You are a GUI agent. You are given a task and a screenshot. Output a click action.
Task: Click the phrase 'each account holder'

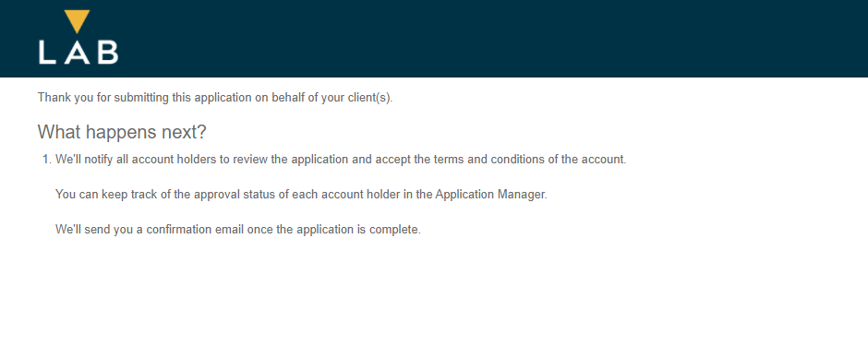click(x=341, y=195)
